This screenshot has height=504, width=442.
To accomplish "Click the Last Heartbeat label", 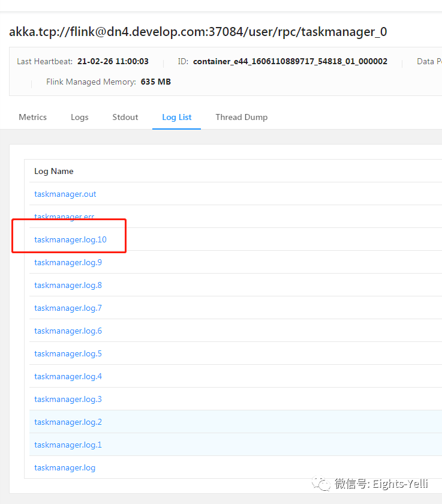I will click(44, 61).
